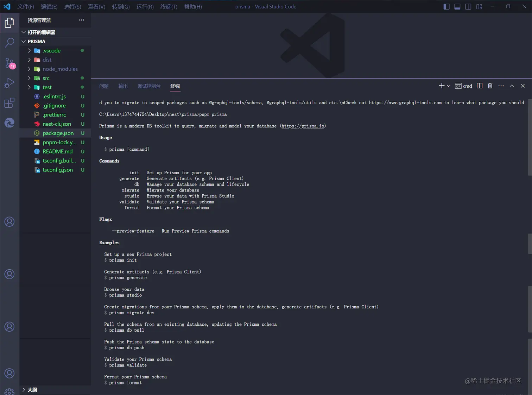
Task: Open the .eslintrc.js file
Action: tap(55, 96)
